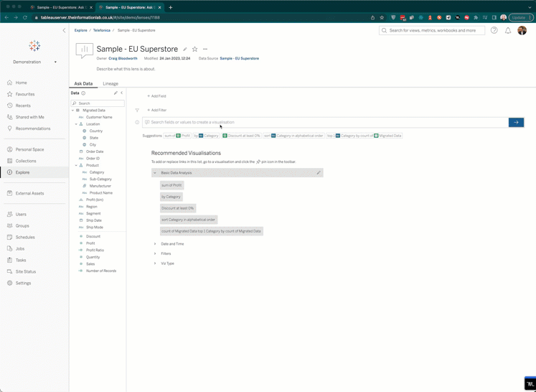Bookmark page with browser star
This screenshot has height=392, width=536.
382,17
